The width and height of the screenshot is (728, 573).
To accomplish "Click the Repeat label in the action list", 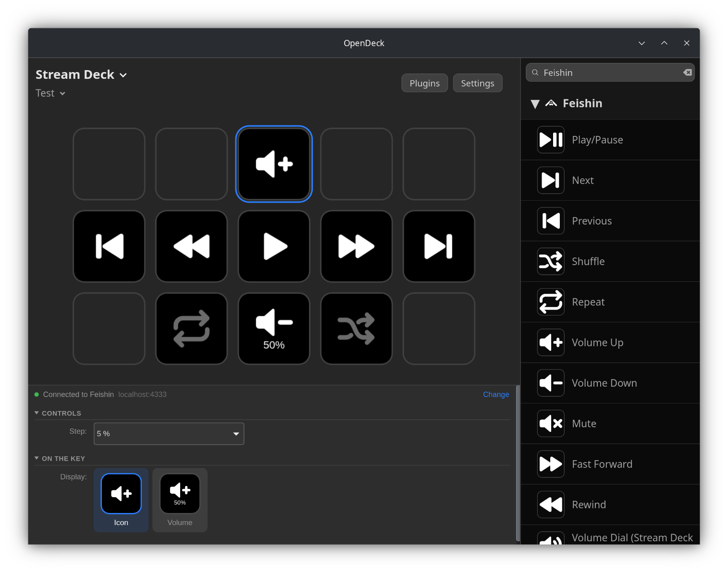I will [x=588, y=302].
